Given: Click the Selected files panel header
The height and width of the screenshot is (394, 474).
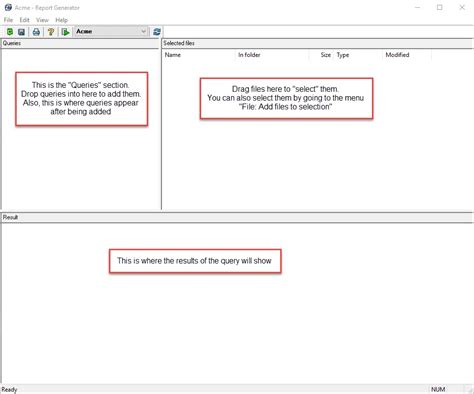Looking at the screenshot, I should (x=318, y=43).
